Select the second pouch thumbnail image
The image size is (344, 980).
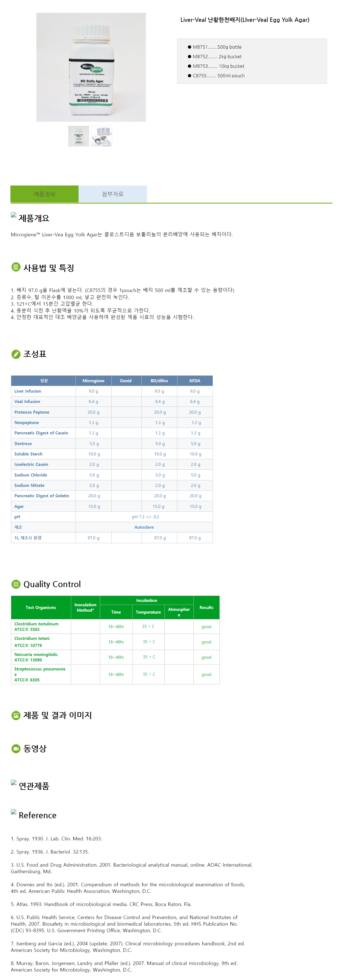click(x=102, y=136)
